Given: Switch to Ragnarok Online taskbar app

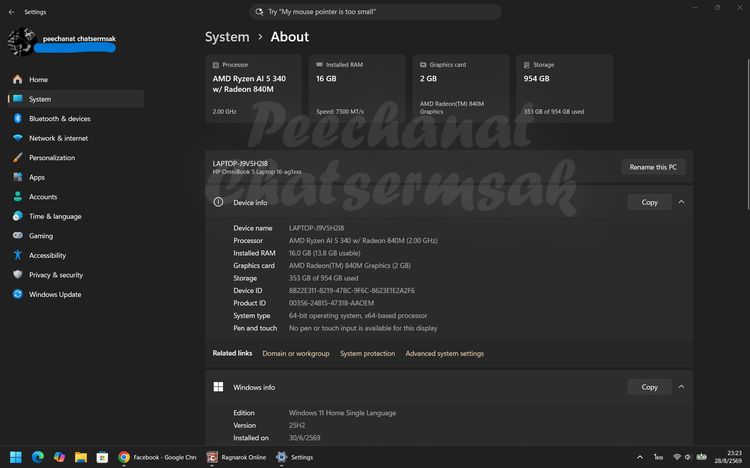Looking at the screenshot, I should pyautogui.click(x=236, y=457).
